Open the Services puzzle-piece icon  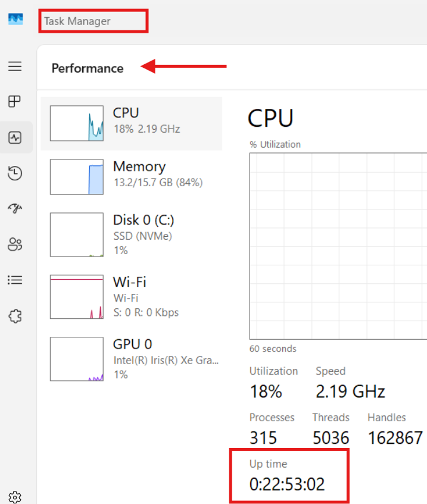15,316
